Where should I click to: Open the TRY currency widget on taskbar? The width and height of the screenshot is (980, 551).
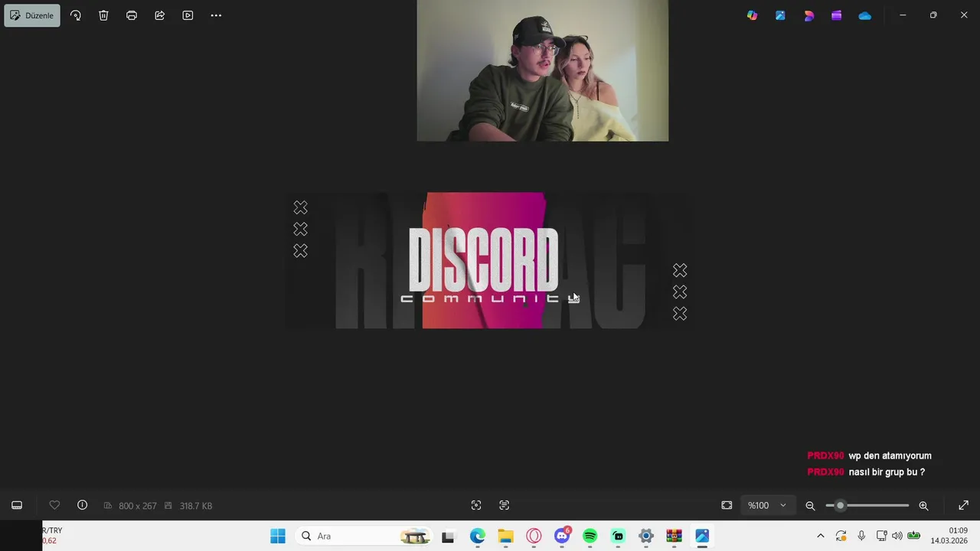tap(52, 536)
